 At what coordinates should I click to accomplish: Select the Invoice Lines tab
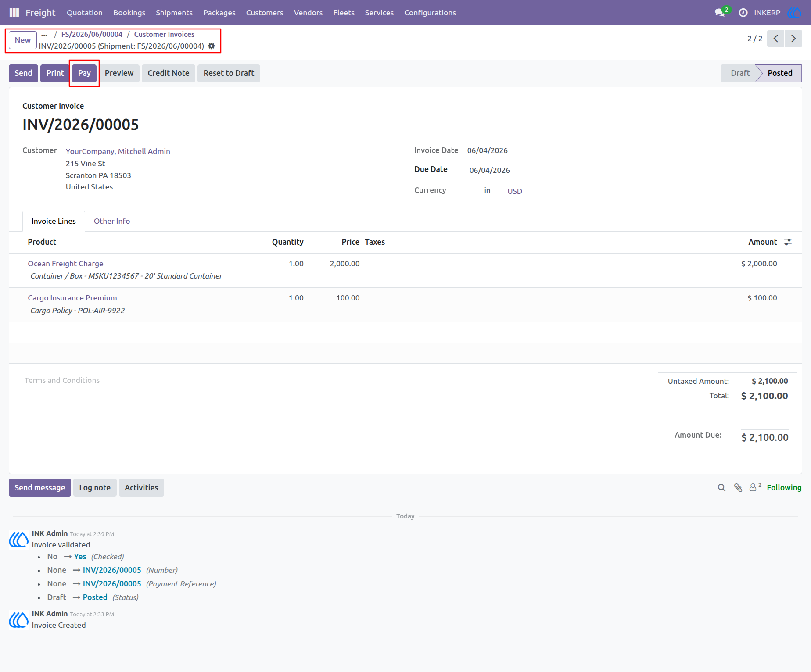pyautogui.click(x=54, y=221)
